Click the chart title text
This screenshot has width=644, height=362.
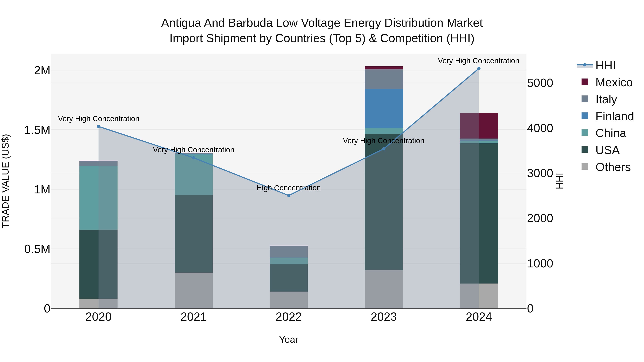pos(322,30)
